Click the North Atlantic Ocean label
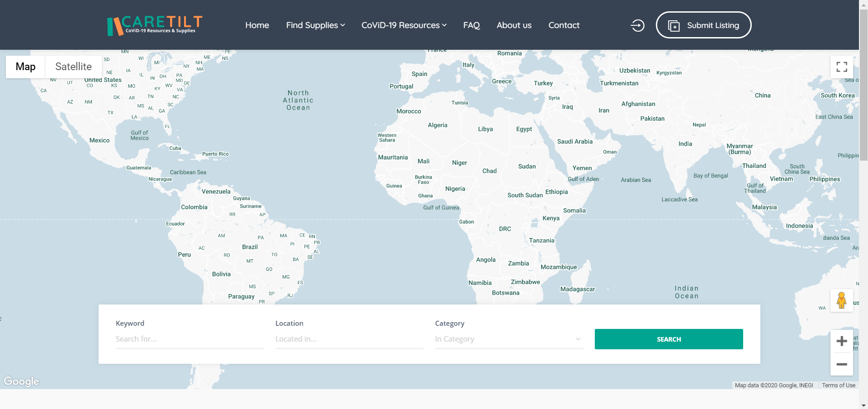Screen dimensions: 868x409 click(x=298, y=100)
